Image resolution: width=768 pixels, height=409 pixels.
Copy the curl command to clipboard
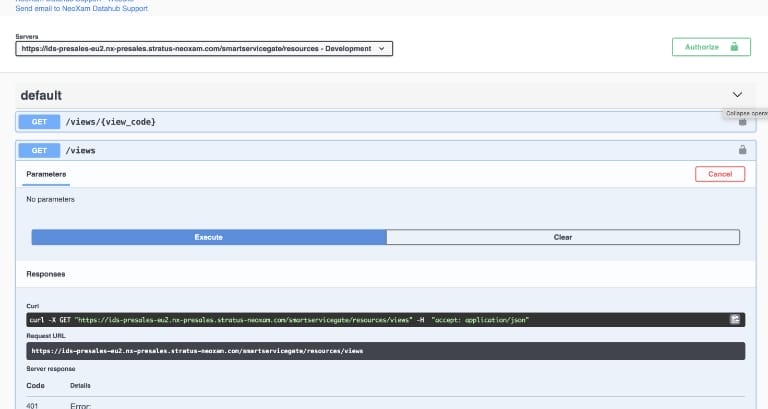tap(734, 319)
